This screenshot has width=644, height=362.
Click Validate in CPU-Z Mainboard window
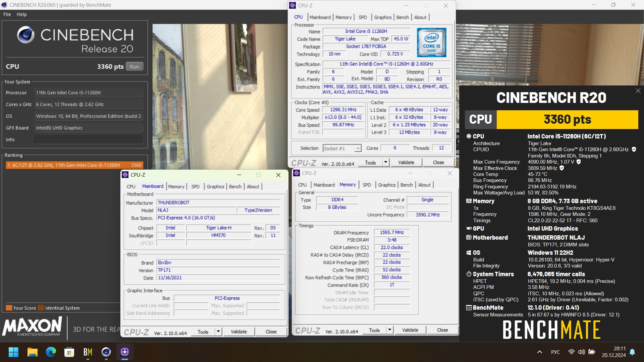pos(238,332)
